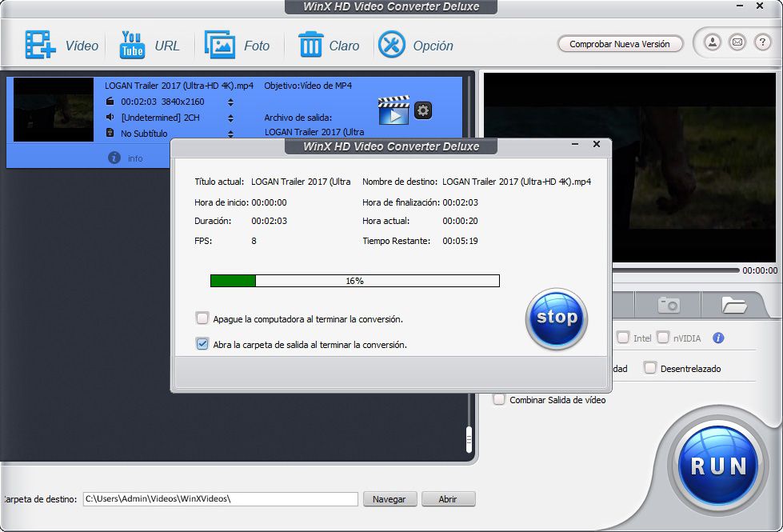This screenshot has width=783, height=532.
Task: Click the clapperboard edit video icon
Action: pyautogui.click(x=393, y=110)
